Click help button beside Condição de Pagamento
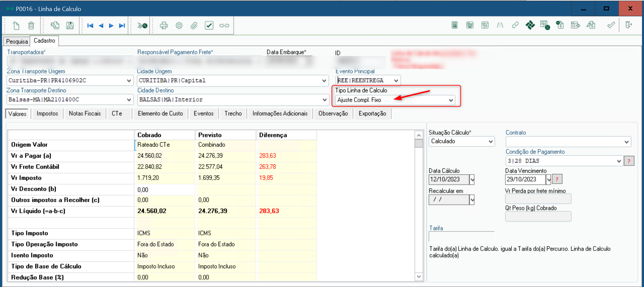This screenshot has width=644, height=287. [x=629, y=161]
